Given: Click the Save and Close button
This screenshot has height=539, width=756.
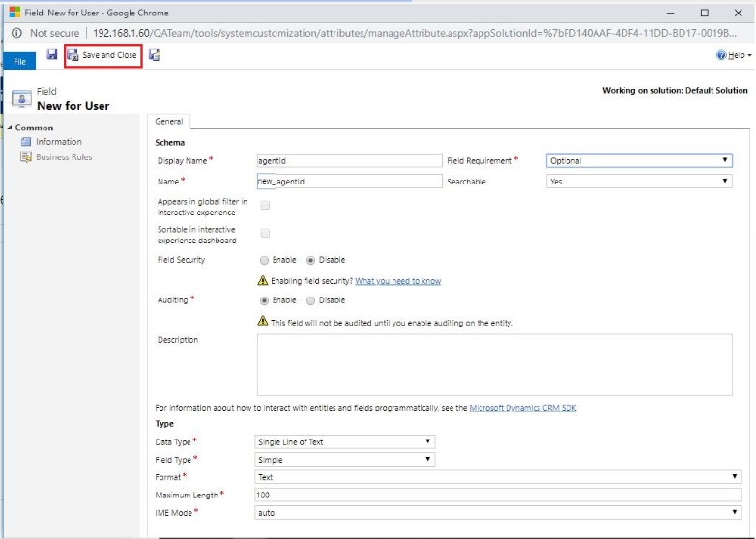Looking at the screenshot, I should pos(102,56).
